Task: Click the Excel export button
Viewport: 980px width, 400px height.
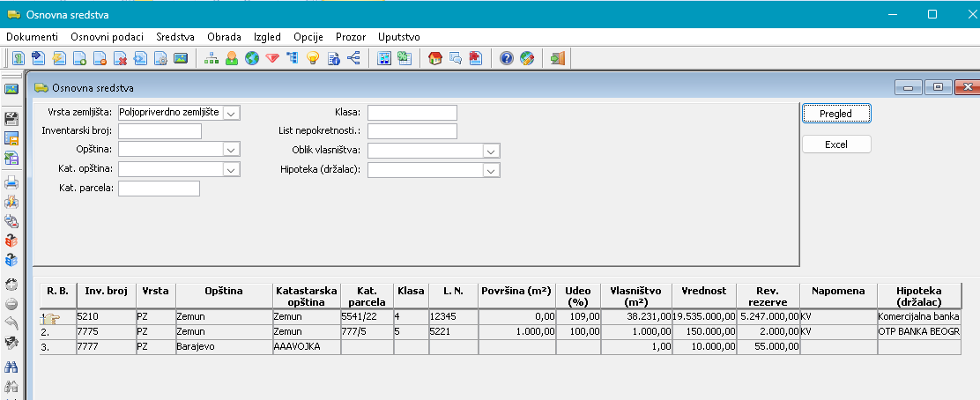Action: [x=836, y=144]
